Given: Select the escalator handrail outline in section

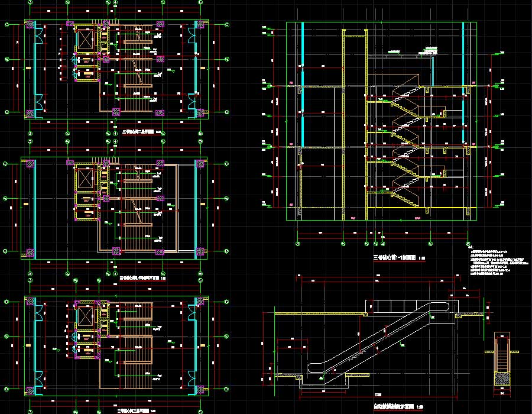Looking at the screenshot, I should [379, 338].
